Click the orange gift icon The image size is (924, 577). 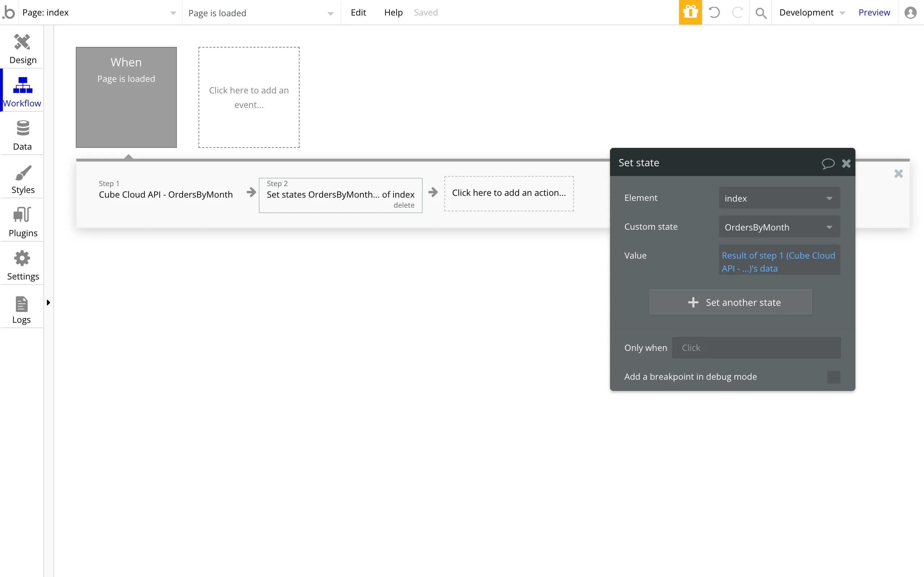(x=690, y=12)
